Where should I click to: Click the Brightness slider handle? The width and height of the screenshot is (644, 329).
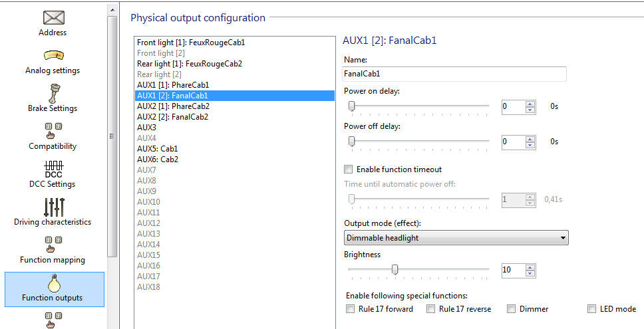395,270
